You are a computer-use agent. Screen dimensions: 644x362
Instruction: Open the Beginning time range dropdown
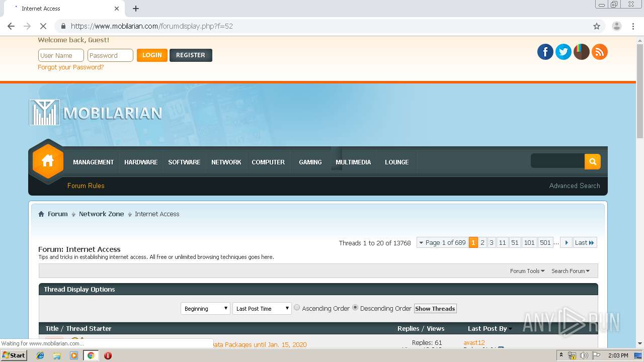tap(205, 309)
